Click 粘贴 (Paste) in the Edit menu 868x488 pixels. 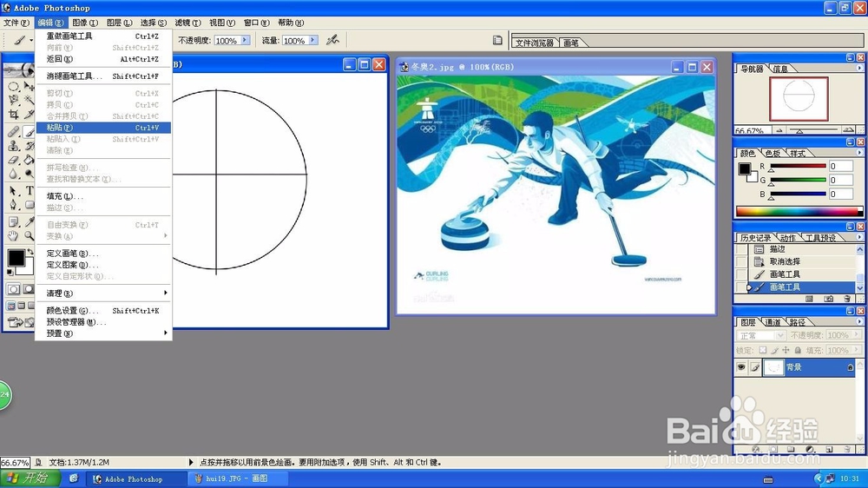103,128
